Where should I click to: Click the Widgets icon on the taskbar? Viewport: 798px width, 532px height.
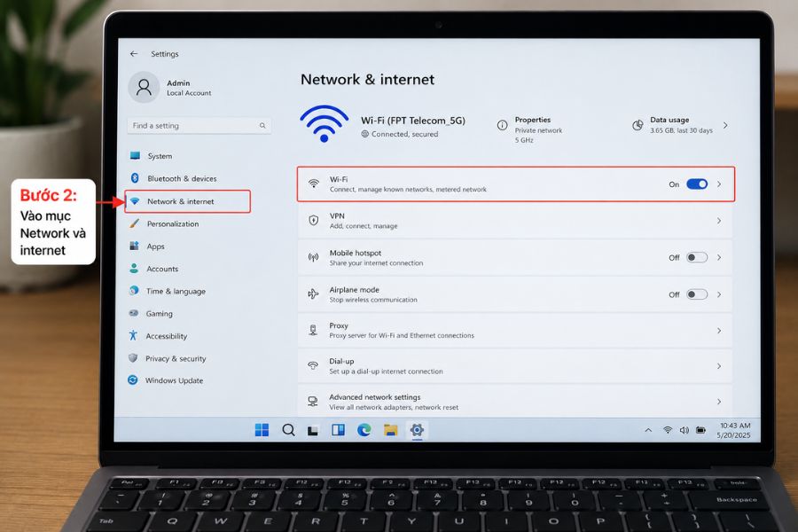point(338,430)
